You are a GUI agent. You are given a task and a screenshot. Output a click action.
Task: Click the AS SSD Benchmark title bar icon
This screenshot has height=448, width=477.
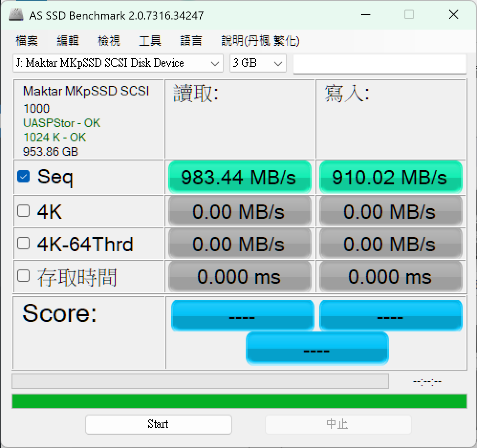pyautogui.click(x=16, y=15)
